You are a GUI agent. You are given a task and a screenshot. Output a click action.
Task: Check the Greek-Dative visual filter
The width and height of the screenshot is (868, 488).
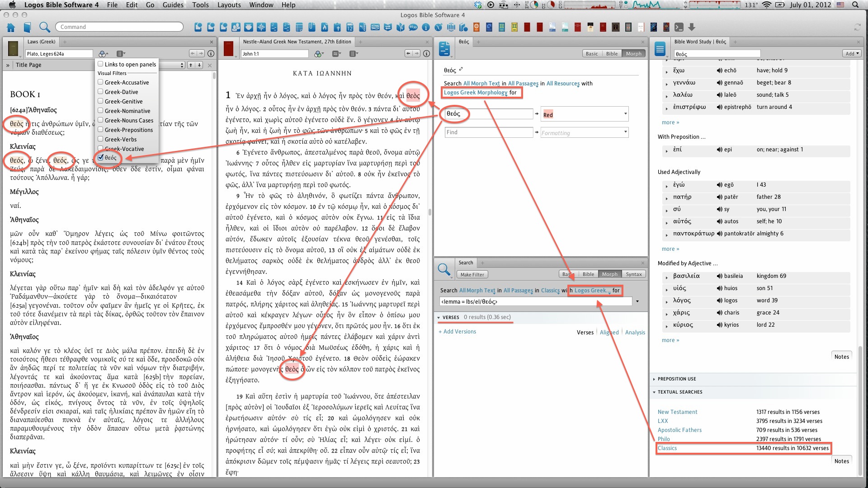(101, 92)
